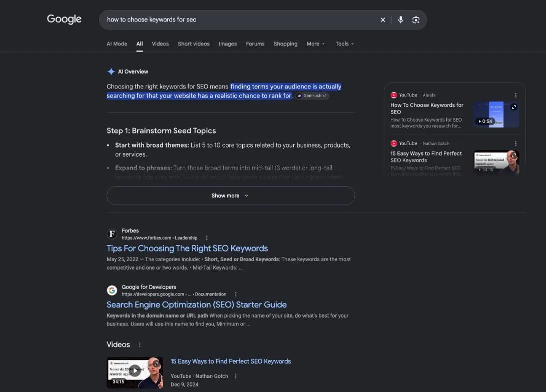Expand the 0:54 Ahrefs video thumbnail
This screenshot has height=392, width=546.
pos(513,107)
